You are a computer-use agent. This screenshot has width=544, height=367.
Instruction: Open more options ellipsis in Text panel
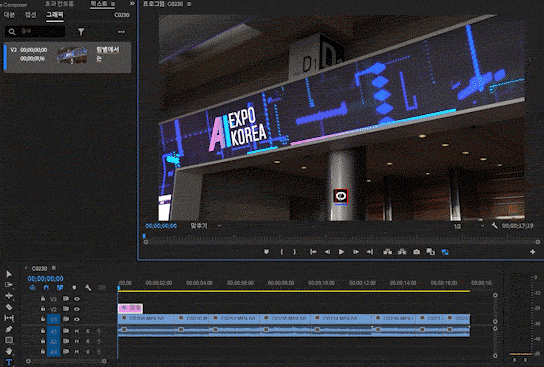coord(121,32)
